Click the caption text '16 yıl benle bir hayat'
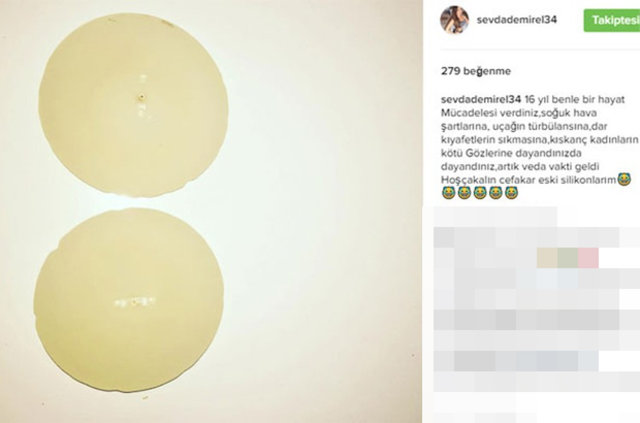Screen dimensions: 640x423 coord(575,99)
